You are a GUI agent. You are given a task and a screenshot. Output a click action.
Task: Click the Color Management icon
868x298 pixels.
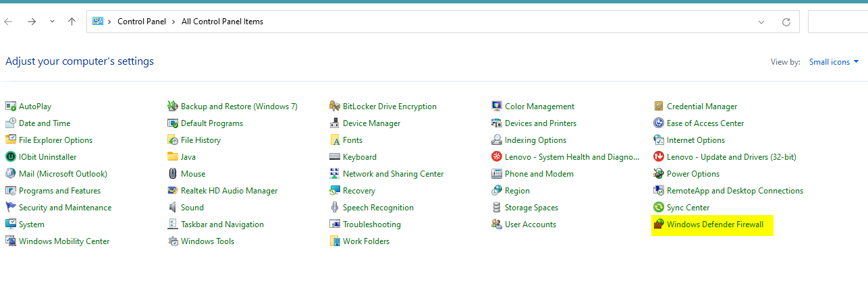(497, 106)
